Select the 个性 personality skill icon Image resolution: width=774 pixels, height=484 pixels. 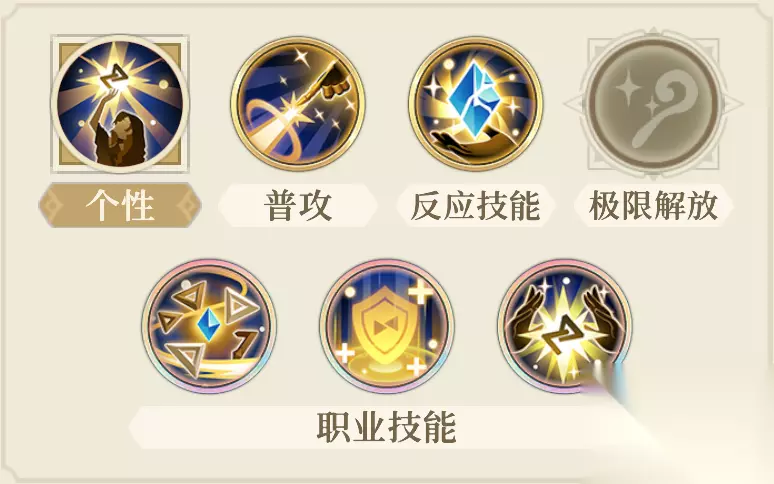point(120,104)
